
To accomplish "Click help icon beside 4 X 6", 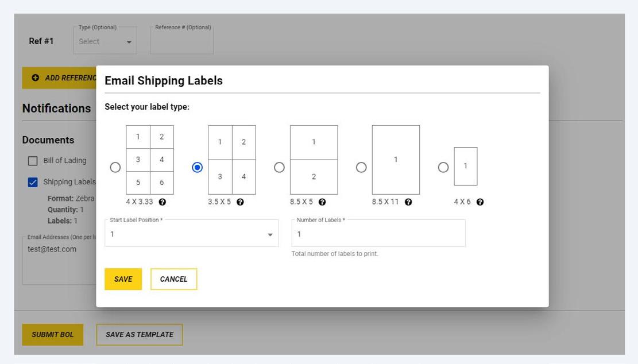I will click(480, 202).
